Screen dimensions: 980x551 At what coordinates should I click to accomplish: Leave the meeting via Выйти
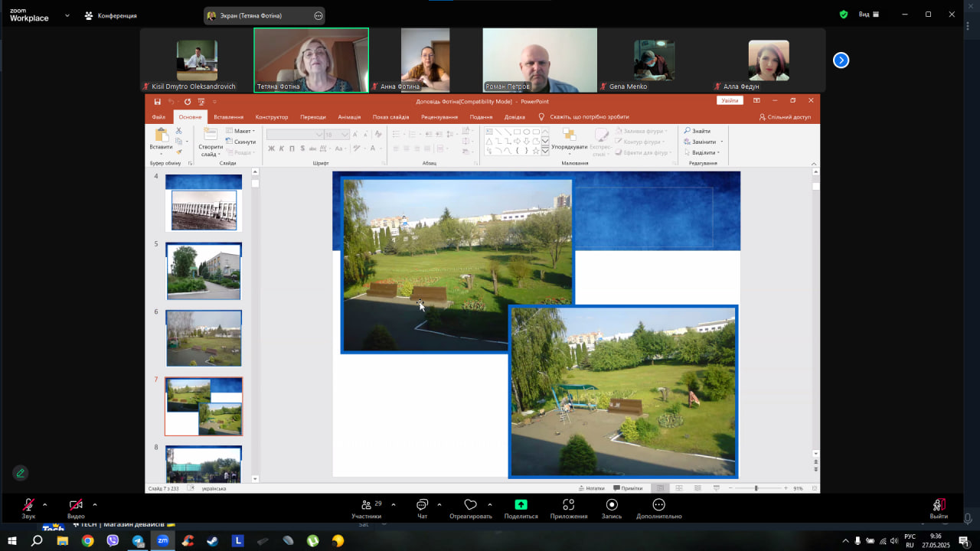[939, 505]
